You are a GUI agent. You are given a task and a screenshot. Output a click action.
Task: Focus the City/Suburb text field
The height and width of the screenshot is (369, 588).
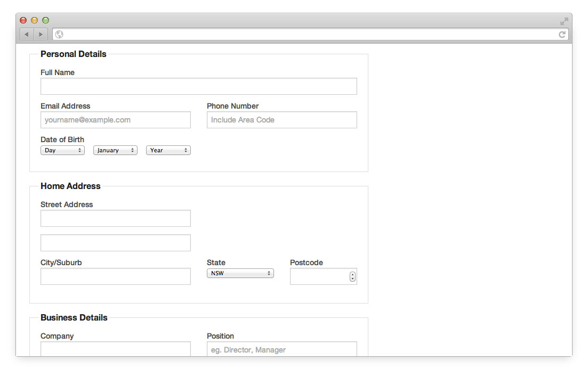(x=115, y=276)
